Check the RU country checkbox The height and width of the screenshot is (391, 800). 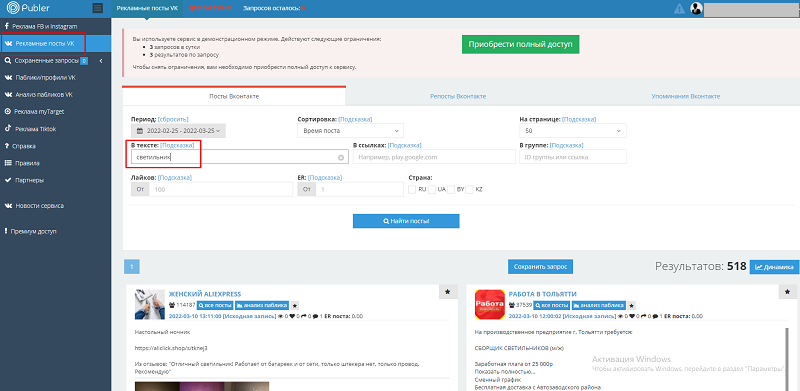pyautogui.click(x=412, y=189)
